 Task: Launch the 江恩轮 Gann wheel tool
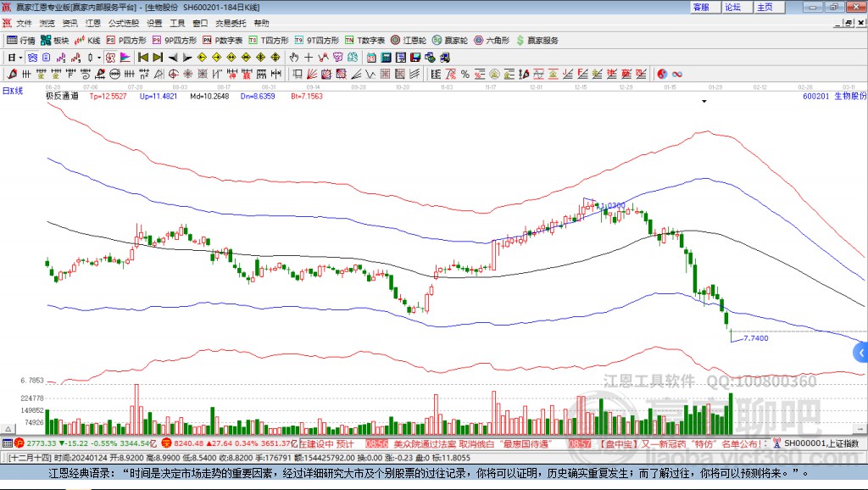click(409, 40)
